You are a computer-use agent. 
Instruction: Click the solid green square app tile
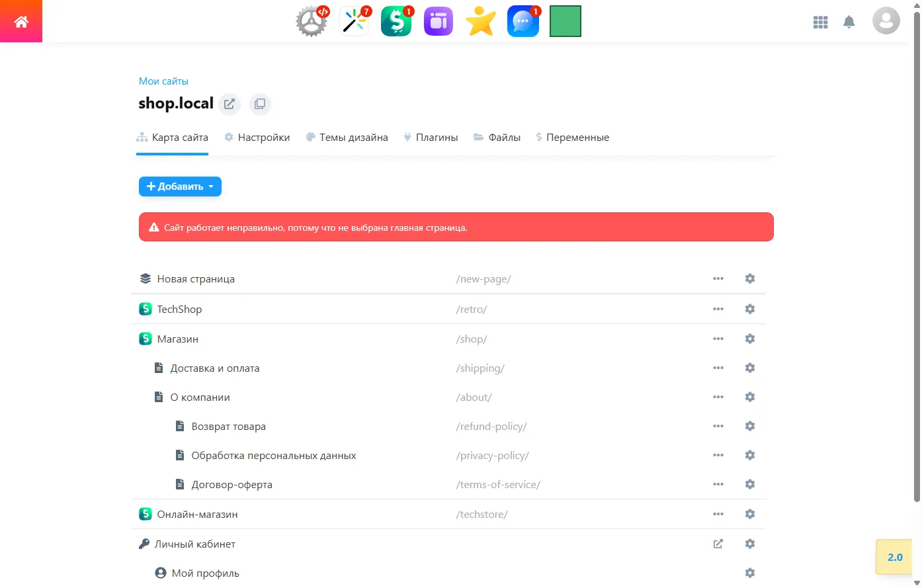566,22
